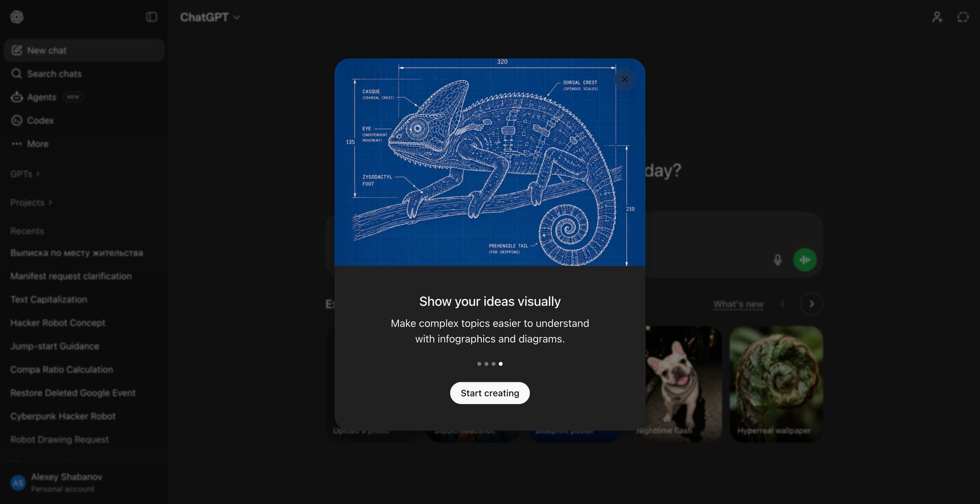Open Search chats in the sidebar
This screenshot has width=980, height=504.
(84, 74)
